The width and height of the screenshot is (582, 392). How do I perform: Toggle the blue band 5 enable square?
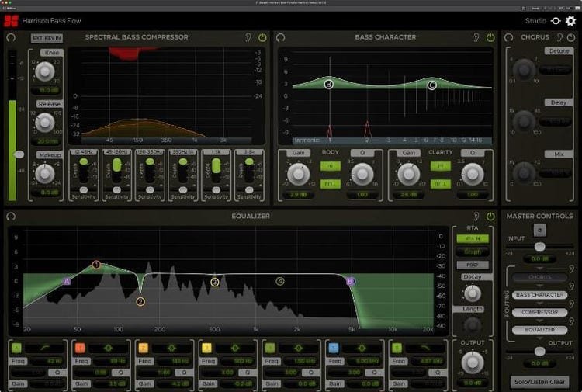[x=334, y=348]
